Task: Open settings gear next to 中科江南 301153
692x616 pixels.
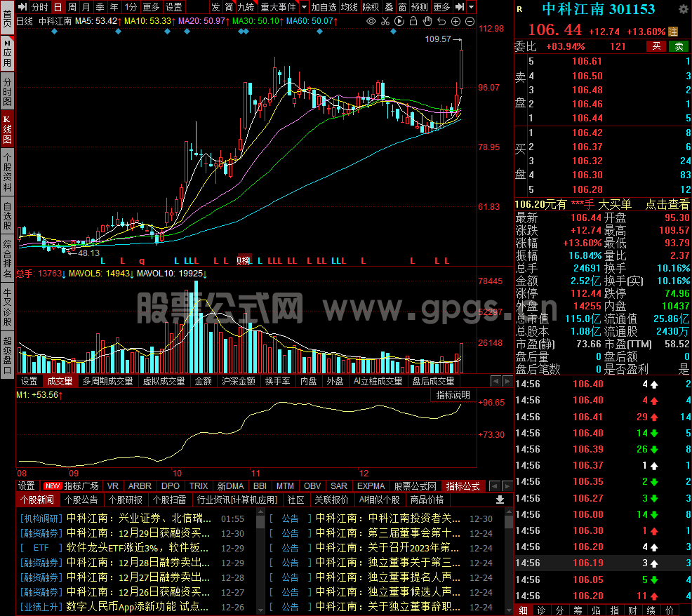Action: 683,9
